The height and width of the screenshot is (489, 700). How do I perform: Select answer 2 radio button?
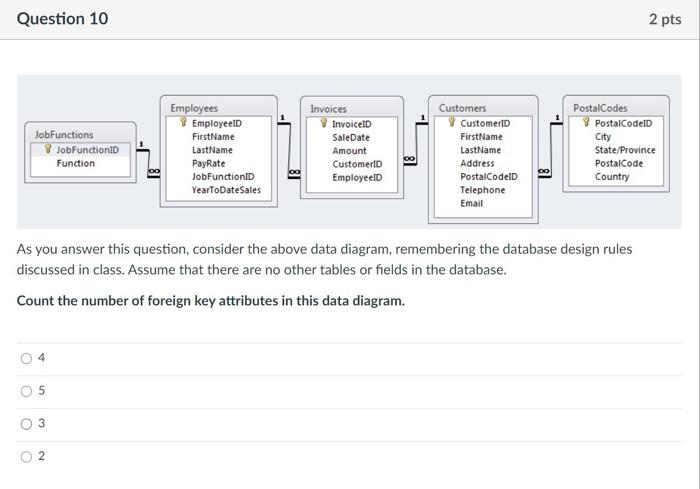(x=26, y=456)
